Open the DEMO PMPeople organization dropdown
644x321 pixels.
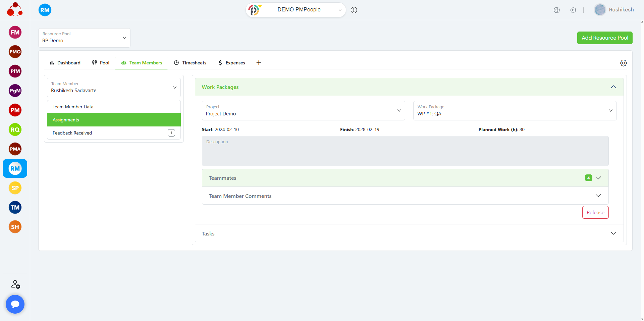296,10
